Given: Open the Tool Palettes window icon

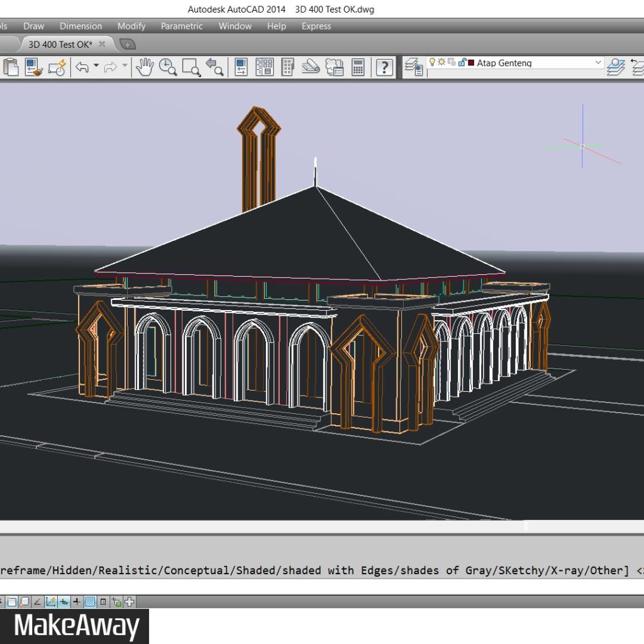Looking at the screenshot, I should point(287,67).
